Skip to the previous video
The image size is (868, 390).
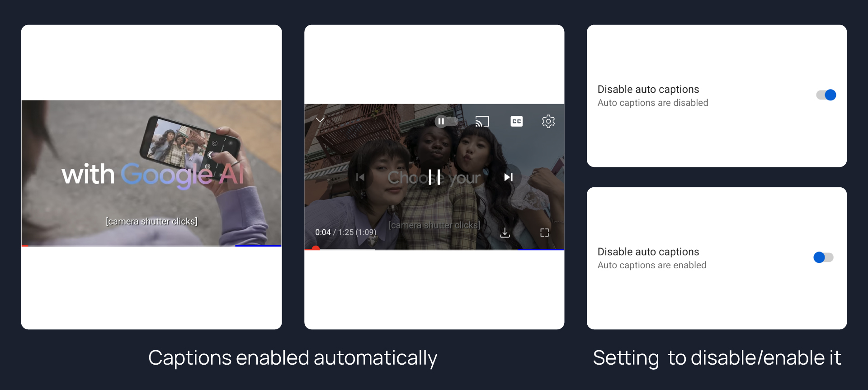point(360,177)
